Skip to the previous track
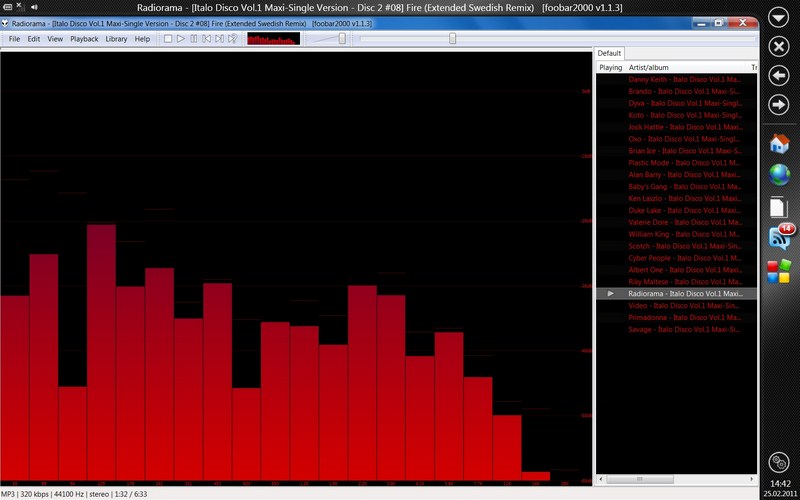The height and width of the screenshot is (500, 800). click(207, 39)
